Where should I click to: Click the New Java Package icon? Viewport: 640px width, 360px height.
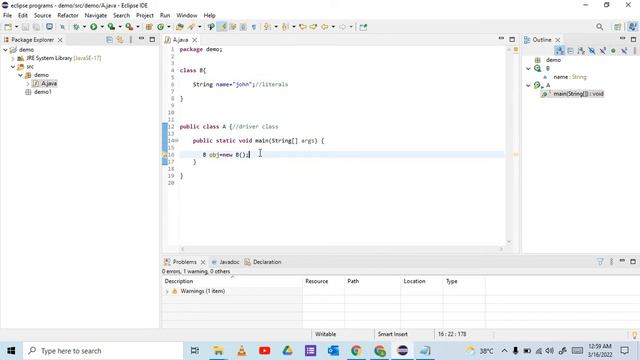(x=149, y=27)
